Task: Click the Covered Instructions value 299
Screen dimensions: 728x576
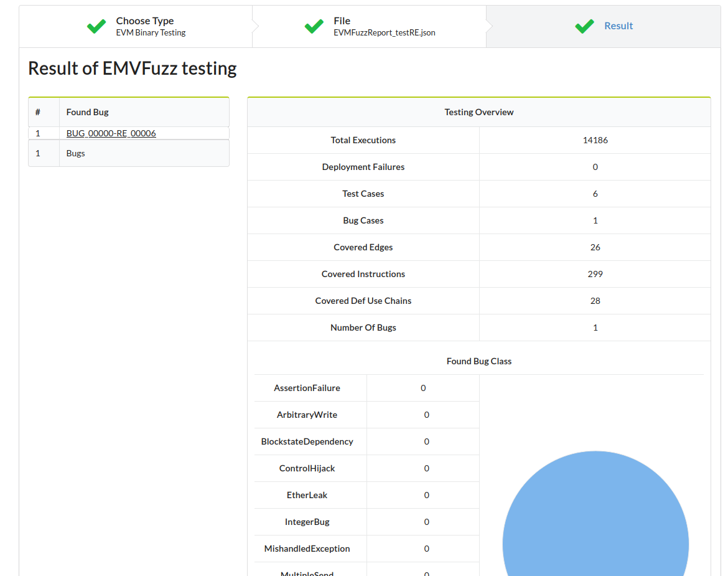Action: (595, 274)
